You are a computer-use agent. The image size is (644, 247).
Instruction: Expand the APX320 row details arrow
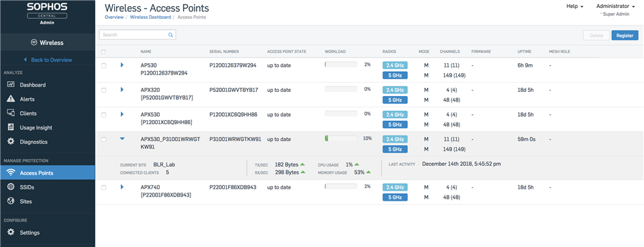122,89
